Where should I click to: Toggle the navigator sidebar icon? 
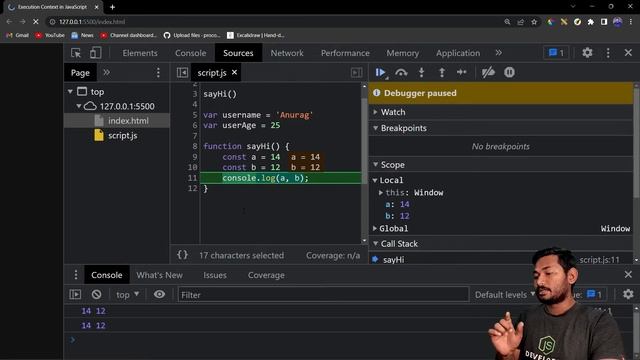pos(182,73)
